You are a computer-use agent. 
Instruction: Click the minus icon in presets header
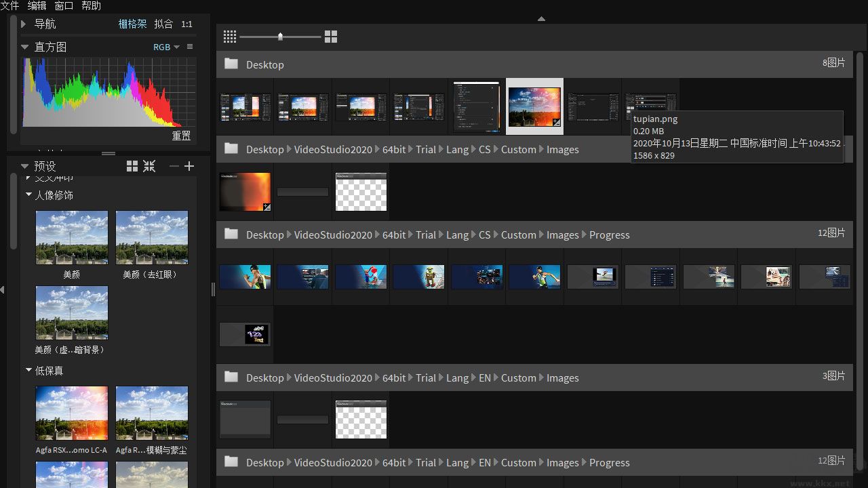[174, 166]
